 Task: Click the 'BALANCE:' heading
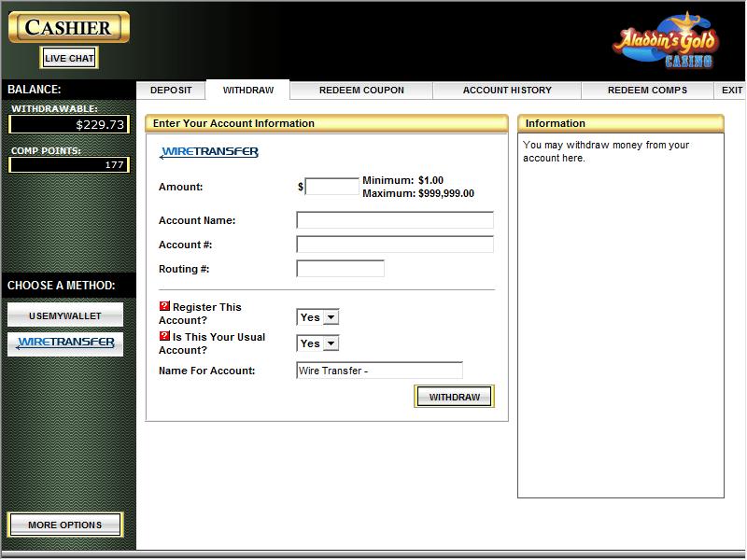pos(35,90)
